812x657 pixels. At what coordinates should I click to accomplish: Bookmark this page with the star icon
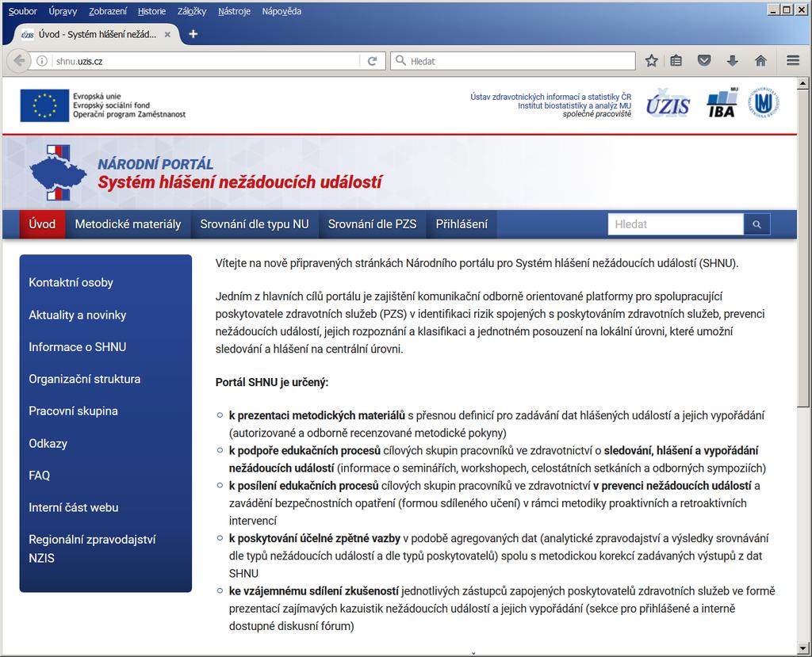652,60
